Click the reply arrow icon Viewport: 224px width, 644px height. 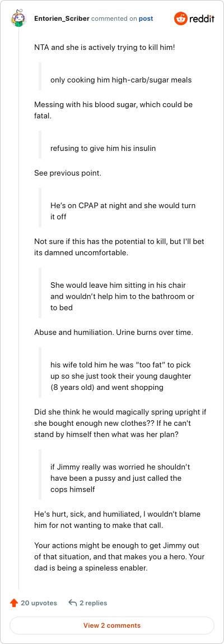73,603
